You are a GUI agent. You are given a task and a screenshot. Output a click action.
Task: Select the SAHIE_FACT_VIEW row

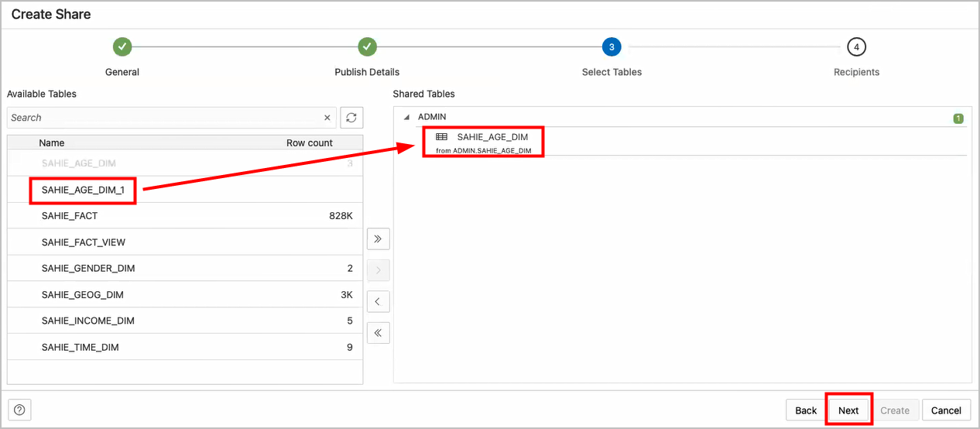[x=185, y=242]
